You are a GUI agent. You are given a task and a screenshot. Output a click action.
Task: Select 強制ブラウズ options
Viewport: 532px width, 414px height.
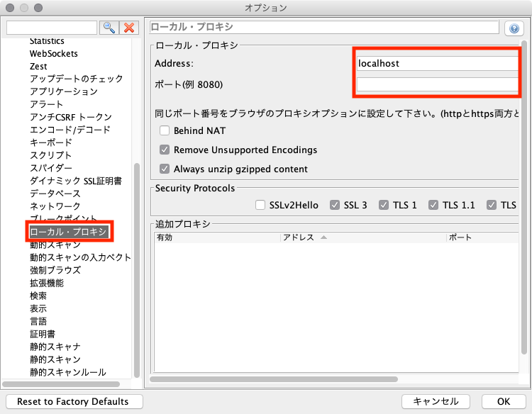pyautogui.click(x=55, y=270)
